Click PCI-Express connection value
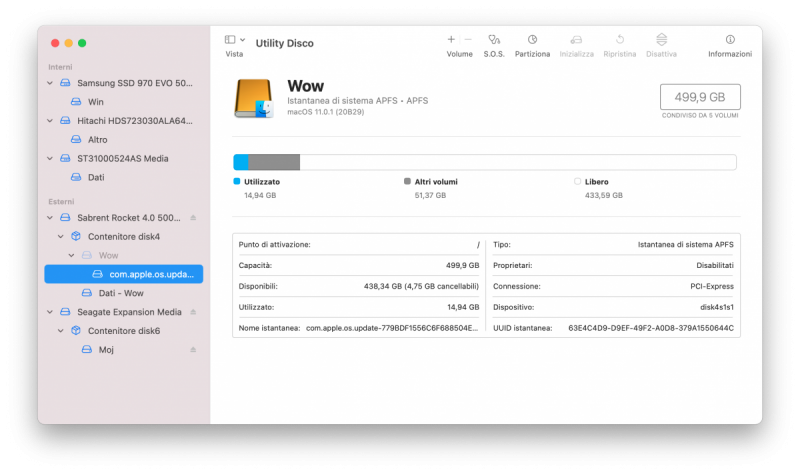The height and width of the screenshot is (474, 800). pos(712,286)
